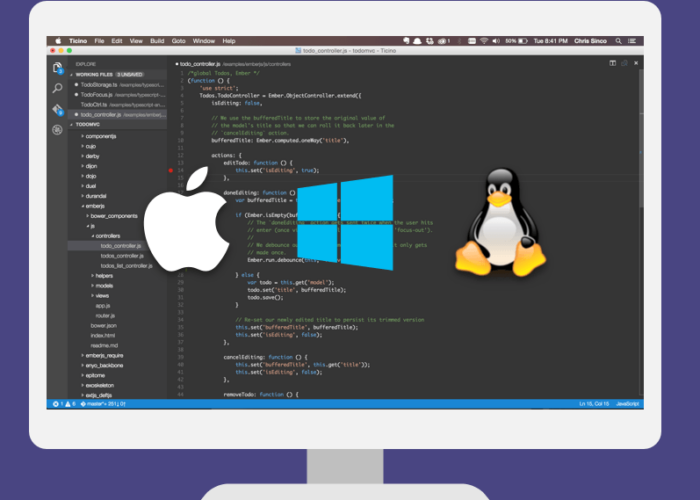Split the editor with the split icon

pyautogui.click(x=612, y=63)
